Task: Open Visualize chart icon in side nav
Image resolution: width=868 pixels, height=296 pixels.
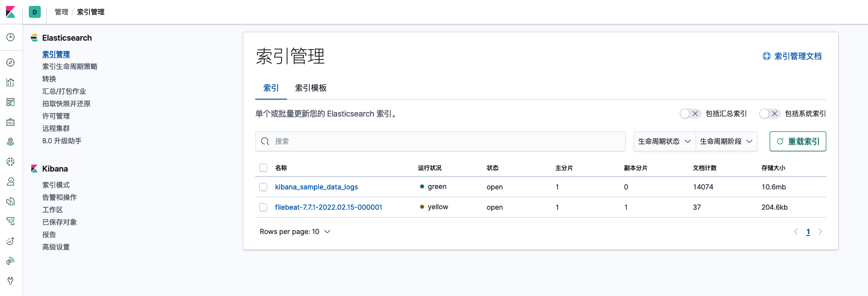Action: tap(10, 82)
